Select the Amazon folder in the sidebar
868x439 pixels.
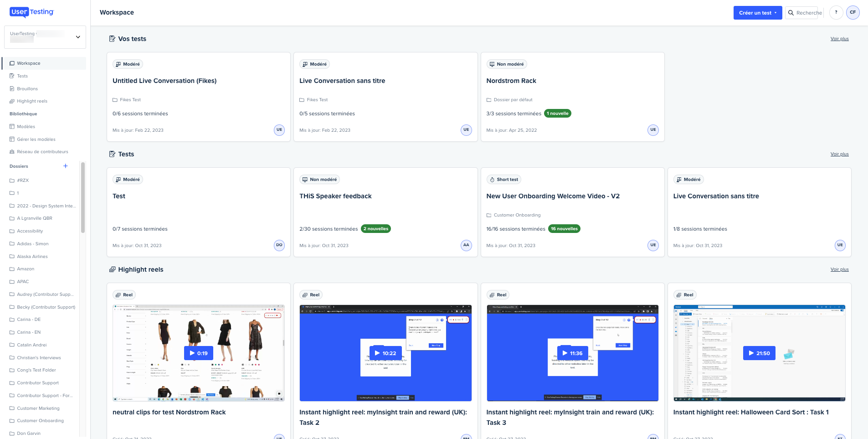26,269
